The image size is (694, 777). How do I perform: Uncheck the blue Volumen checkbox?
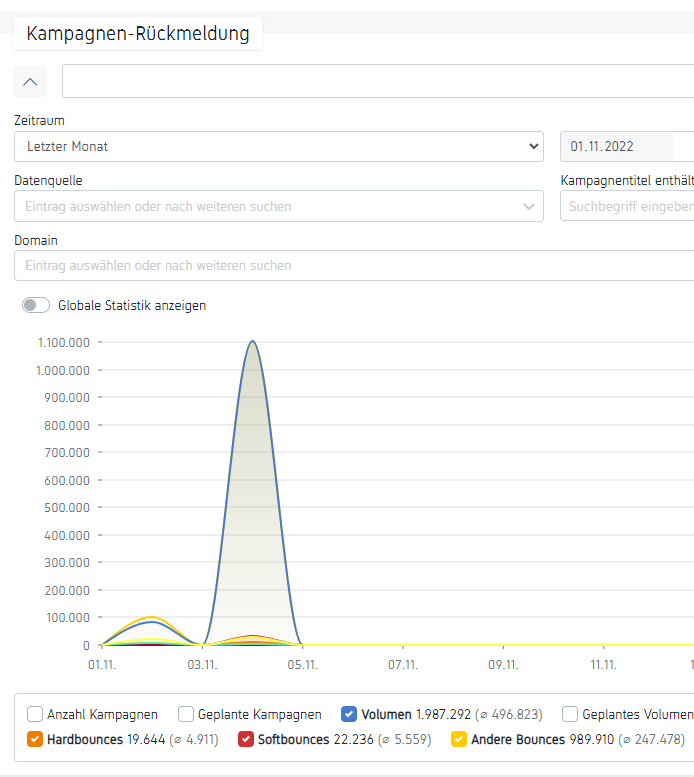(x=349, y=714)
